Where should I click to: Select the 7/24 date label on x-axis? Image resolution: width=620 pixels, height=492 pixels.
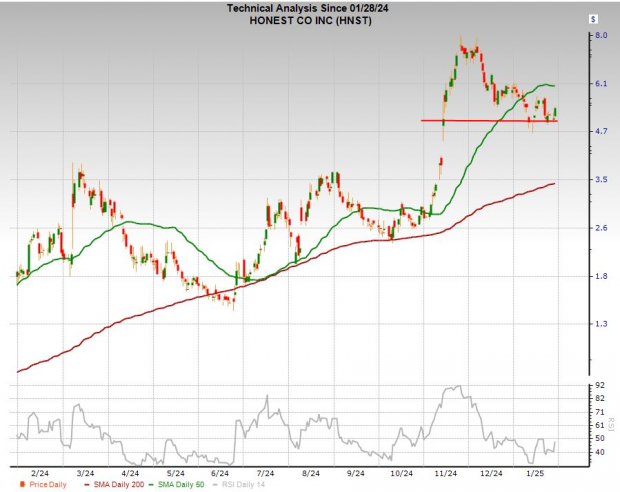click(x=266, y=470)
